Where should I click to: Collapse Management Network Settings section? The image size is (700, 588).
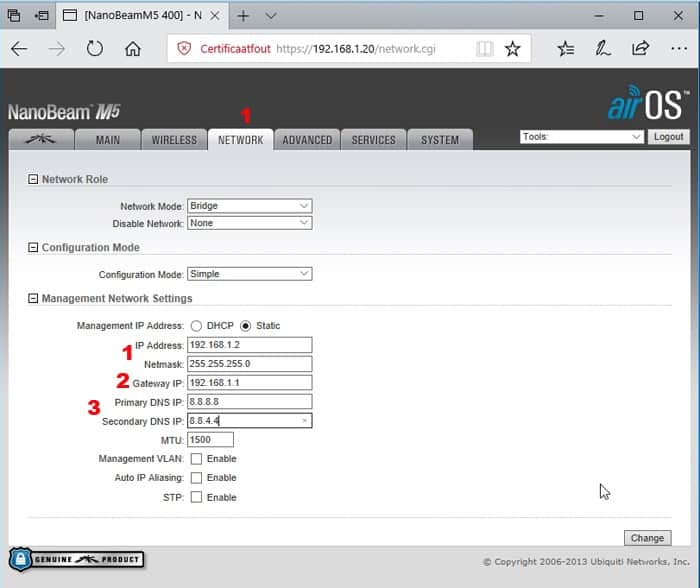tap(33, 298)
